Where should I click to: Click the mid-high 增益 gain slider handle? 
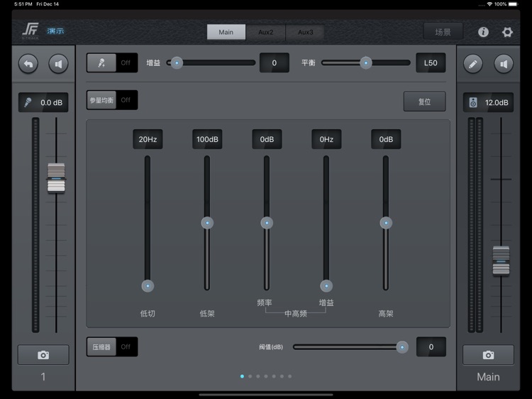coord(326,286)
